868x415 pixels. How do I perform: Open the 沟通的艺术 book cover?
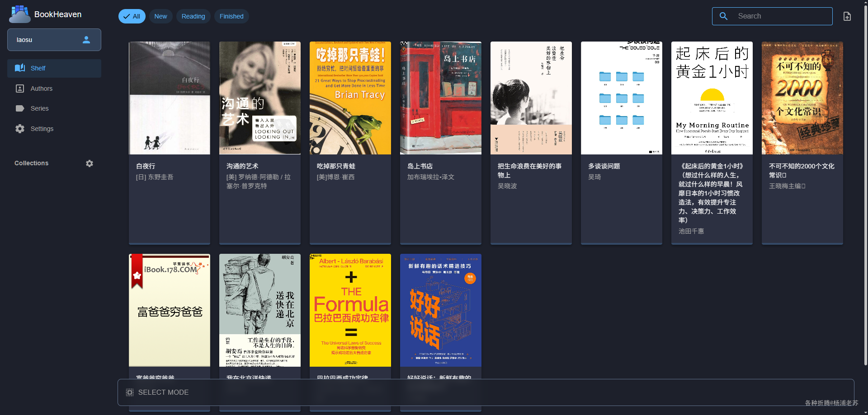(x=260, y=98)
